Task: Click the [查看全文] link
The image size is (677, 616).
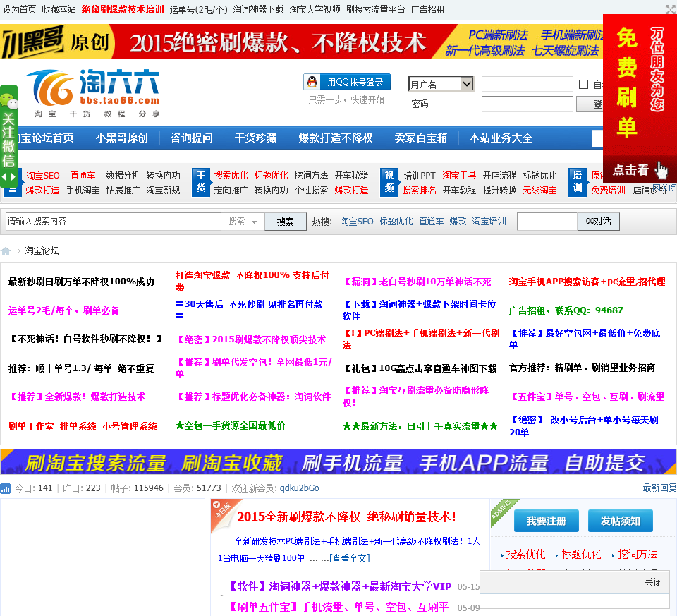Action: (350, 558)
